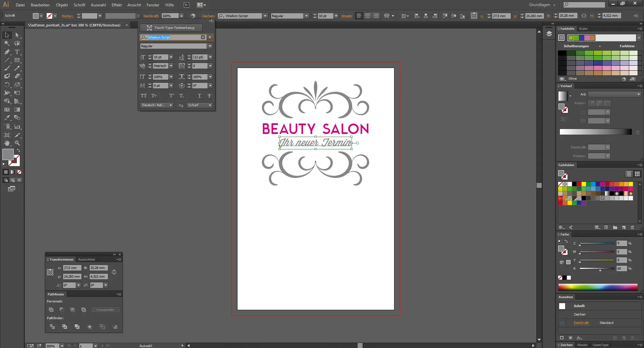Toggle All Caps in the character panel
The height and width of the screenshot is (348, 644).
[144, 96]
